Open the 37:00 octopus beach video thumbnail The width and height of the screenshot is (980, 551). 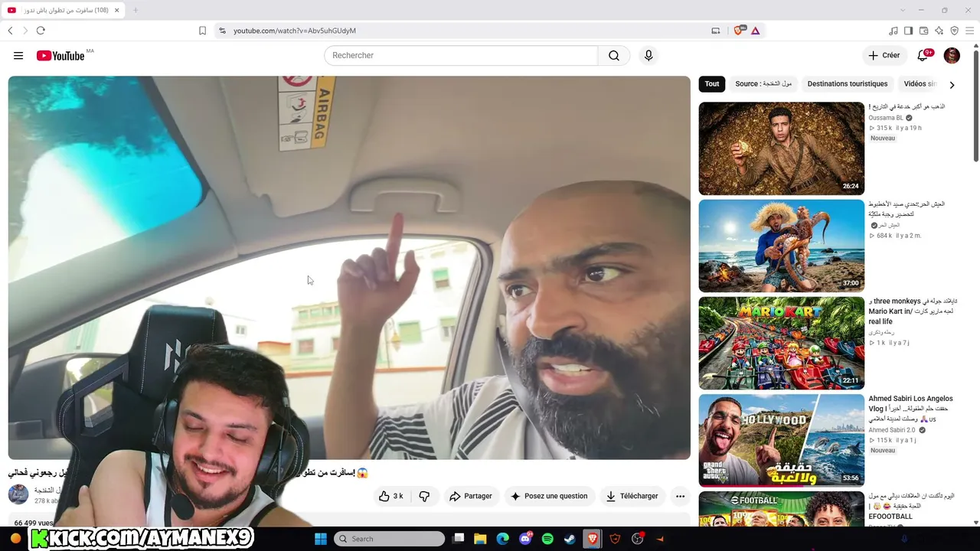[781, 246]
